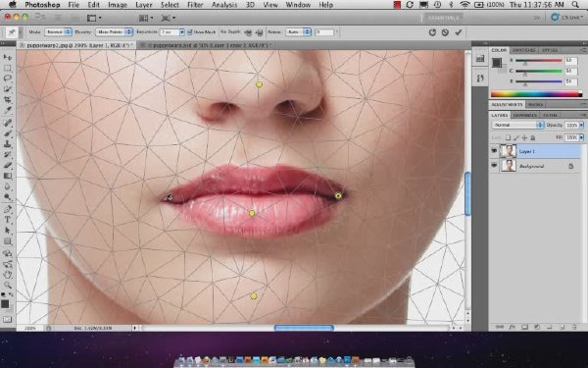Hide Layer 1 using its eye icon
The image size is (588, 368).
pos(494,151)
